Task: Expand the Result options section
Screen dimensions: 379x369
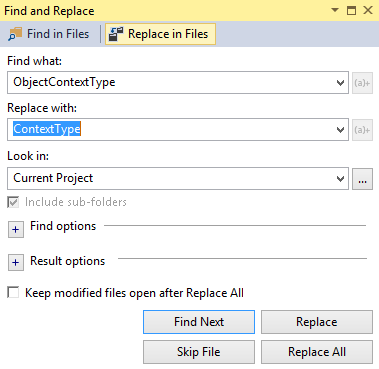Action: tap(16, 262)
